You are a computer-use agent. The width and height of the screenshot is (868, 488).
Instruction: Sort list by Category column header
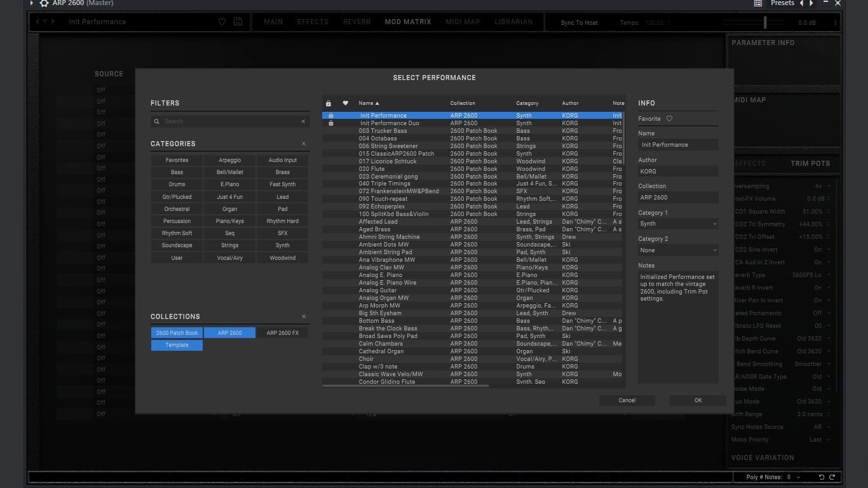click(527, 103)
